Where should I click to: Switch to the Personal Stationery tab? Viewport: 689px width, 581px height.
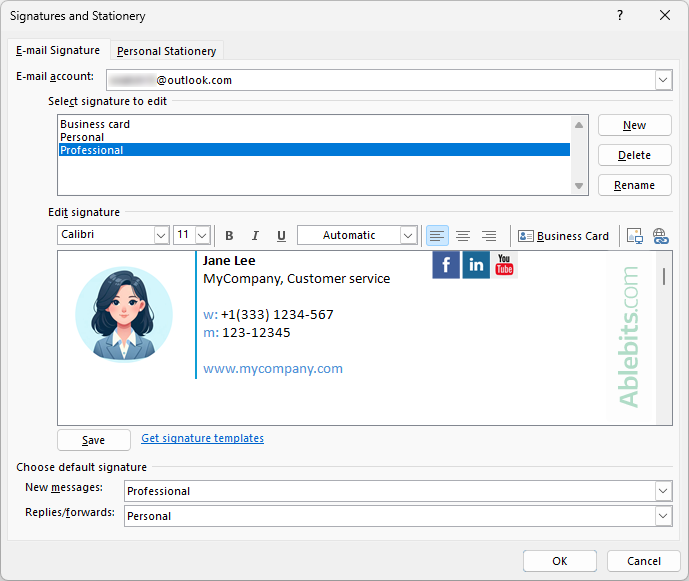(x=166, y=51)
